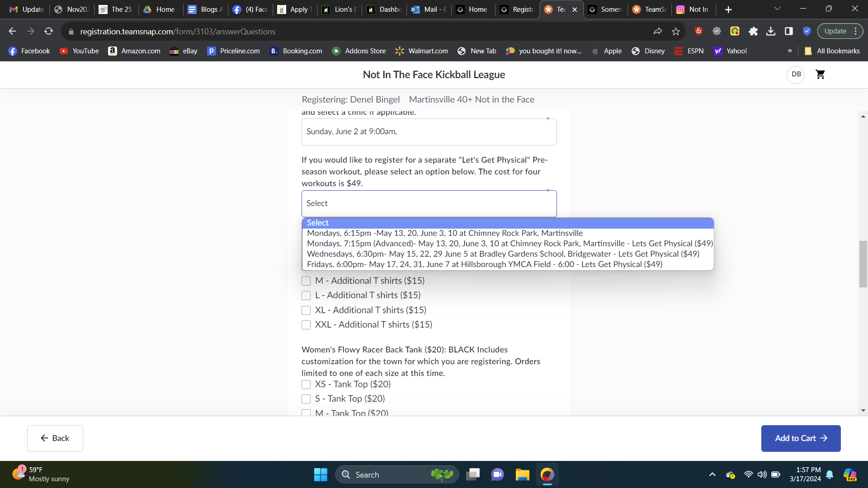Open the Walmart.com bookmark
The image size is (868, 488).
[422, 51]
